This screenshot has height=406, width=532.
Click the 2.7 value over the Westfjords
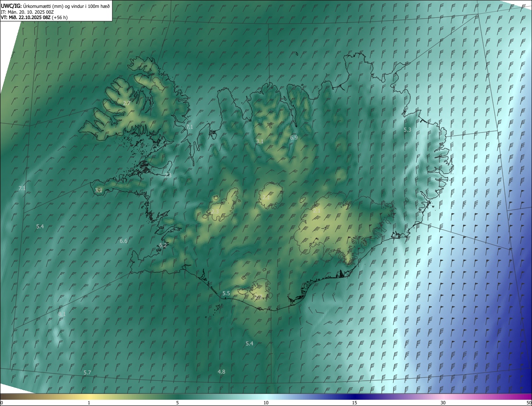coord(127,103)
